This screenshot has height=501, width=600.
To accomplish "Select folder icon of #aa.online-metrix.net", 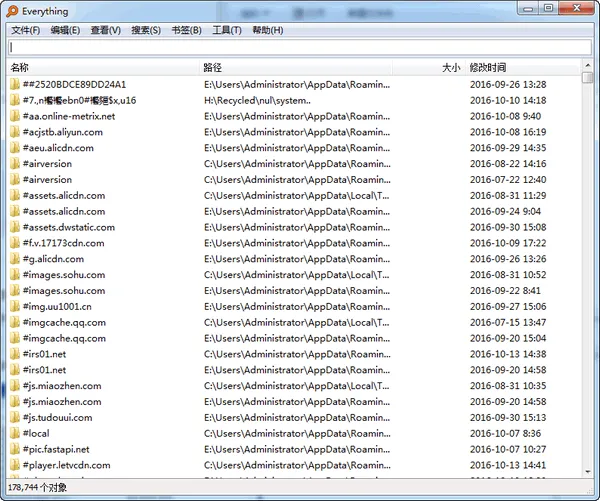I will pos(15,116).
